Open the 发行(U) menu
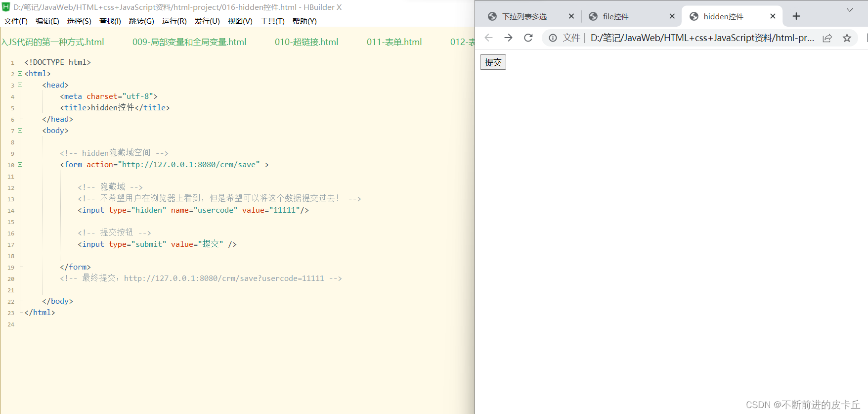The image size is (868, 414). pyautogui.click(x=207, y=21)
